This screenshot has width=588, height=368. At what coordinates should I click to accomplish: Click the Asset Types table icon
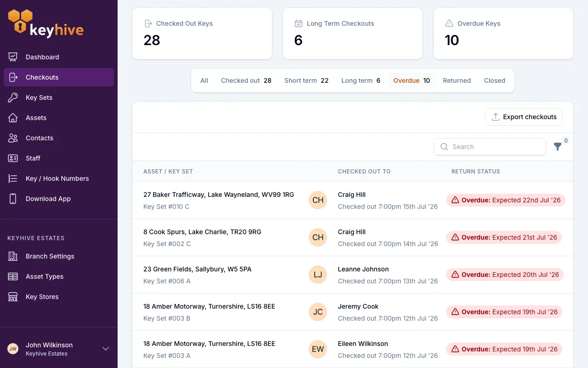13,276
